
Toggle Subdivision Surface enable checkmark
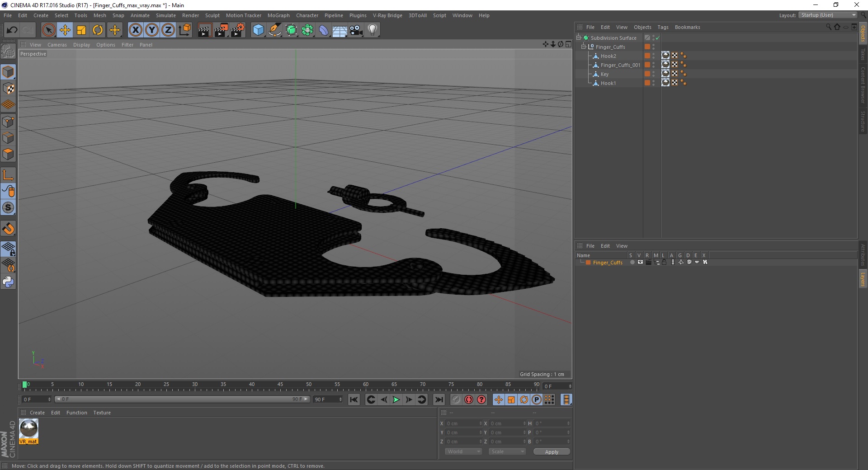[658, 38]
